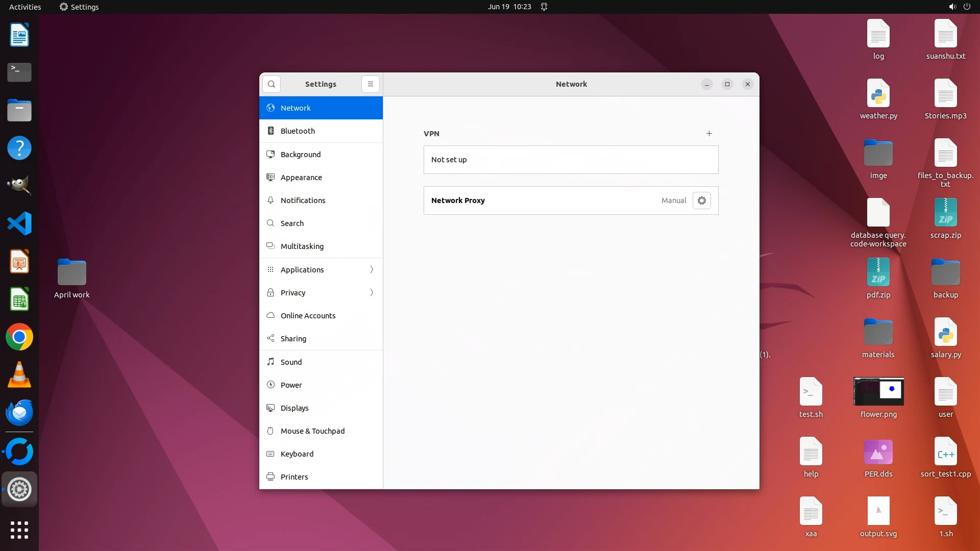Click the Settings search icon
Screen dimensions: 980x551
pos(272,84)
